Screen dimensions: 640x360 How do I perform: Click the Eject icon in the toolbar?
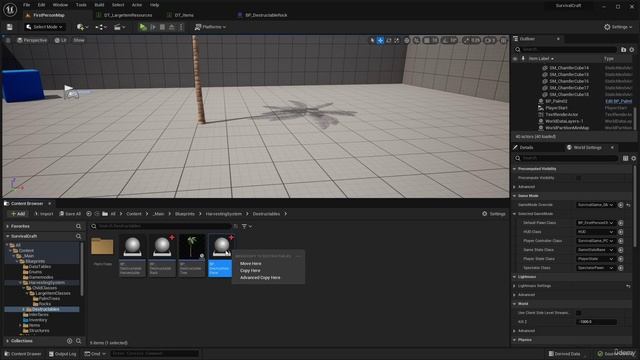(x=172, y=27)
